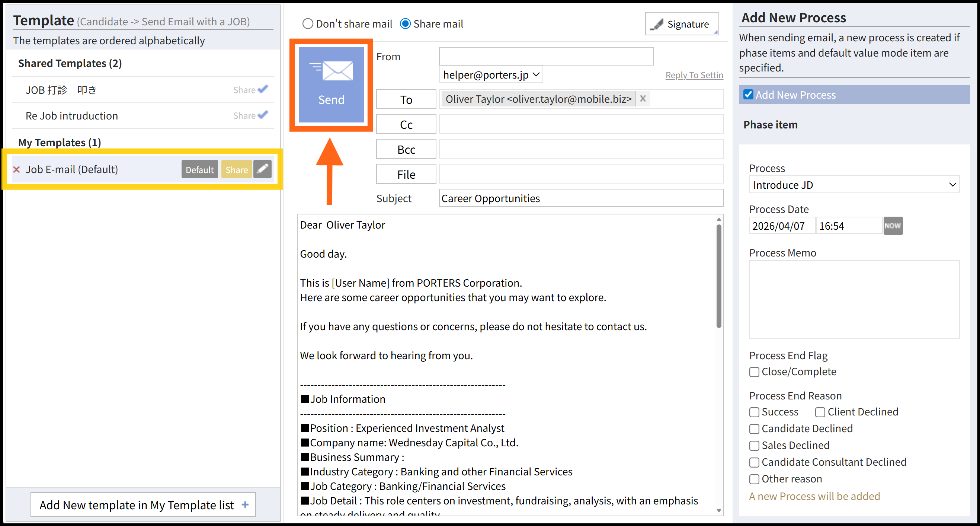
Task: Expand the helper@porters.jp sender dropdown
Action: (491, 75)
